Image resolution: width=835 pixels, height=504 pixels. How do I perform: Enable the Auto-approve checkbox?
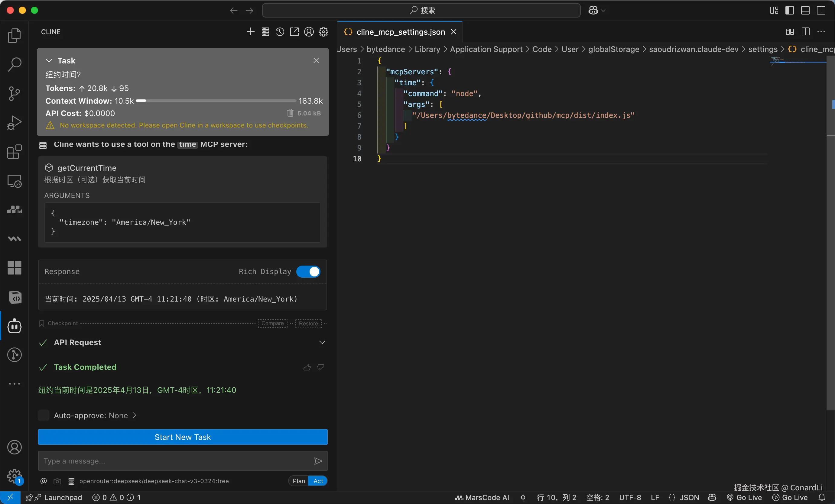pos(44,415)
